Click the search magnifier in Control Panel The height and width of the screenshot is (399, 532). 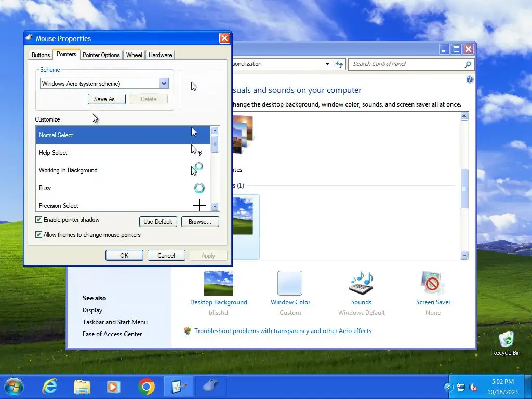click(468, 64)
